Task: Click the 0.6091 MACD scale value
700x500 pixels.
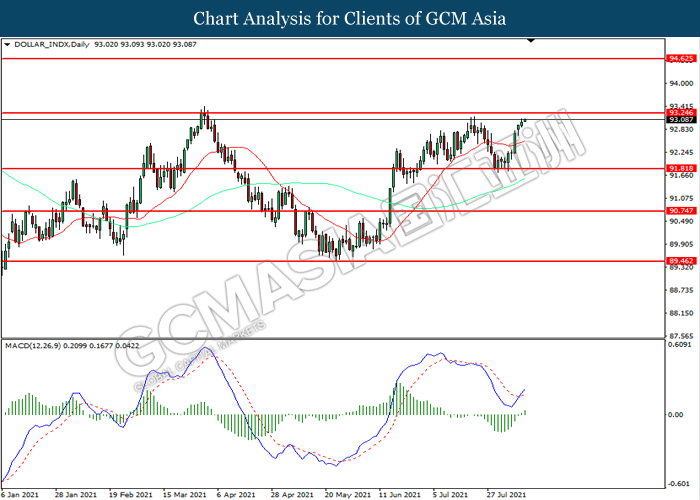Action: click(x=681, y=346)
